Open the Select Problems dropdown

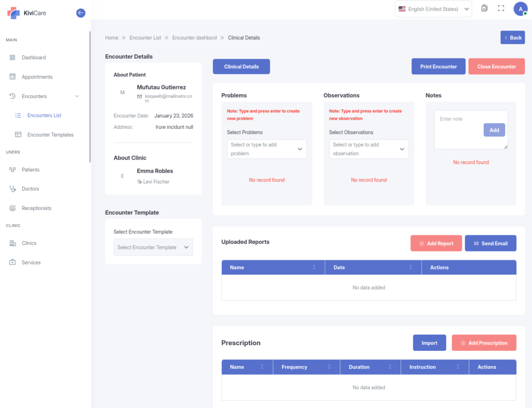pyautogui.click(x=267, y=149)
